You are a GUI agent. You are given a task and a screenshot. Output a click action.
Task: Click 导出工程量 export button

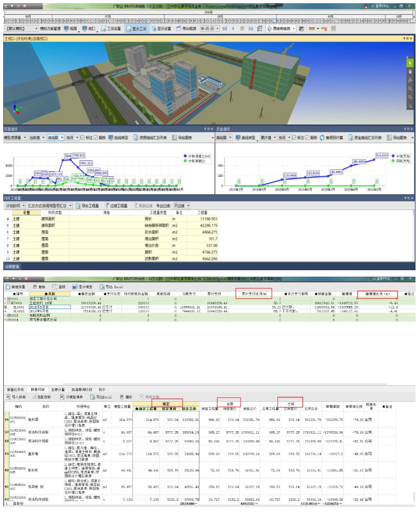pos(88,206)
